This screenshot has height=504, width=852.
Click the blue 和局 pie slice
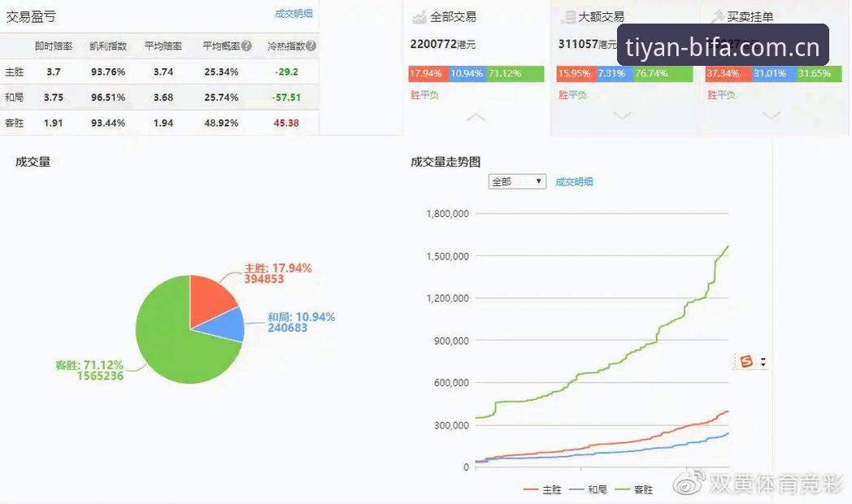[x=225, y=326]
